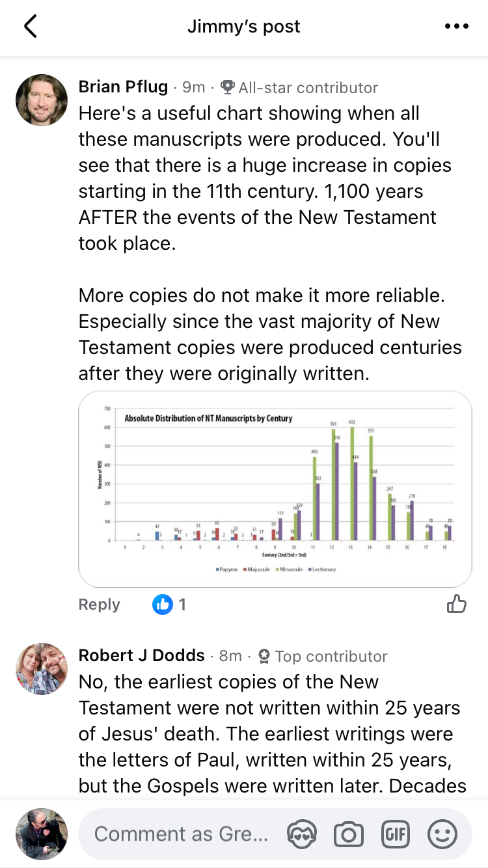The width and height of the screenshot is (488, 868).
Task: Tap the All-star contributor trophy badge
Action: (x=228, y=87)
